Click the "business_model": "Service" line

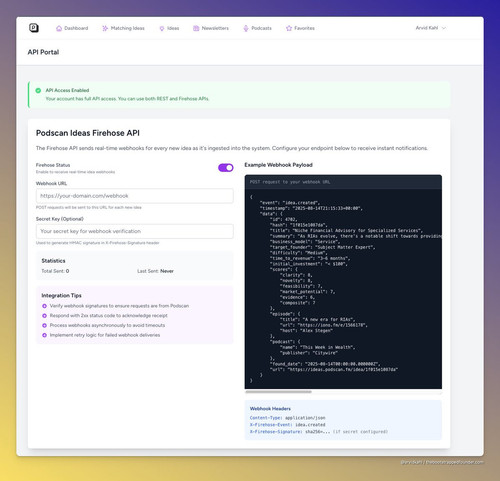305,242
